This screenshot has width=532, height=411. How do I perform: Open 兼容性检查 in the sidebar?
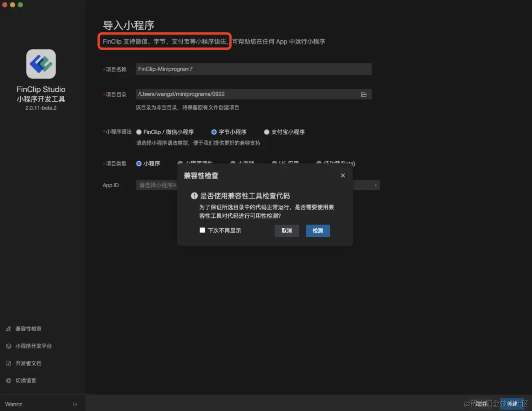[28, 329]
